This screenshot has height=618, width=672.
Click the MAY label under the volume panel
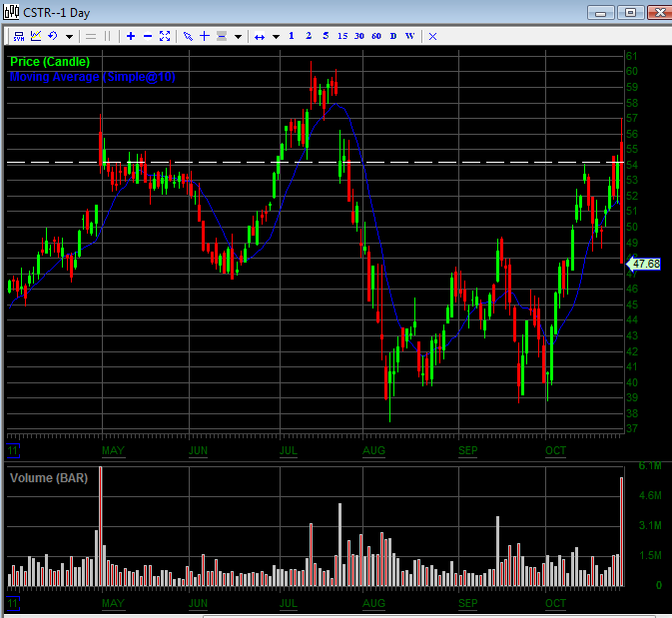(x=113, y=603)
